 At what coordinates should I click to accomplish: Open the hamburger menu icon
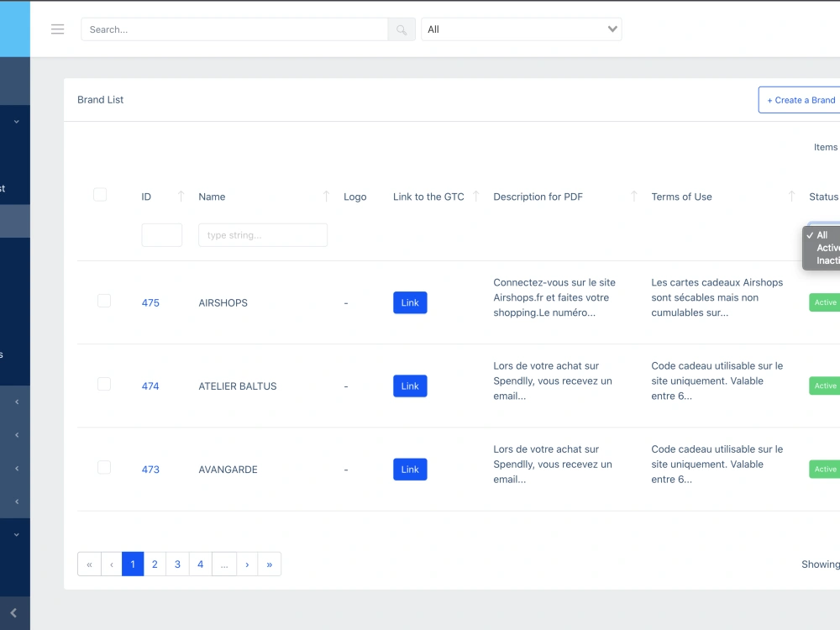click(57, 29)
